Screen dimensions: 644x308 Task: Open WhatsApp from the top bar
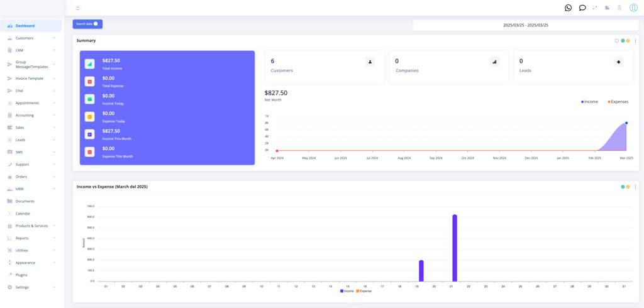(x=568, y=8)
